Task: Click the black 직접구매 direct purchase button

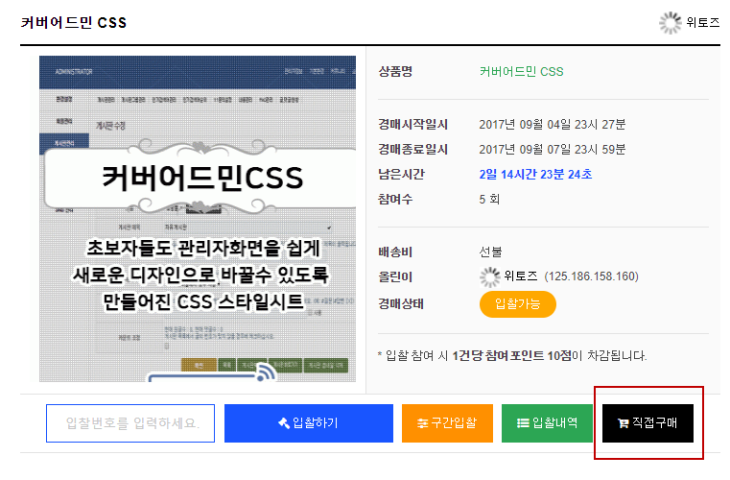Action: pos(648,423)
